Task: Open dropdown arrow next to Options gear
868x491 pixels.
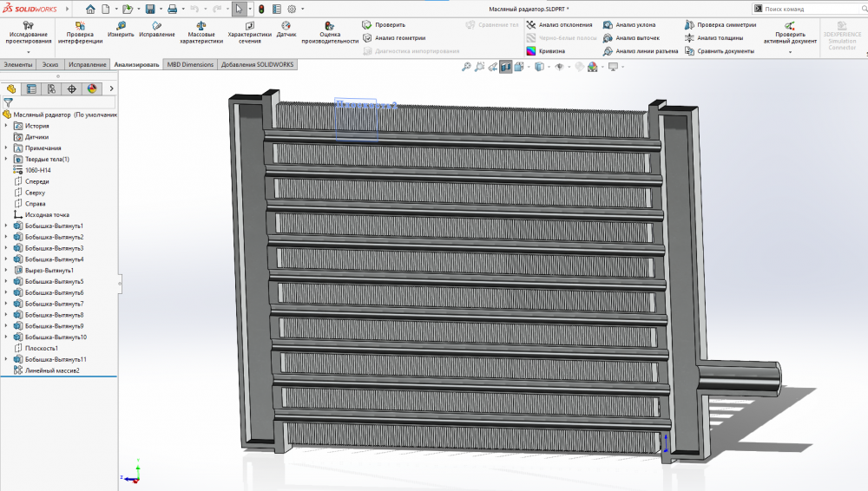Action: pyautogui.click(x=302, y=9)
